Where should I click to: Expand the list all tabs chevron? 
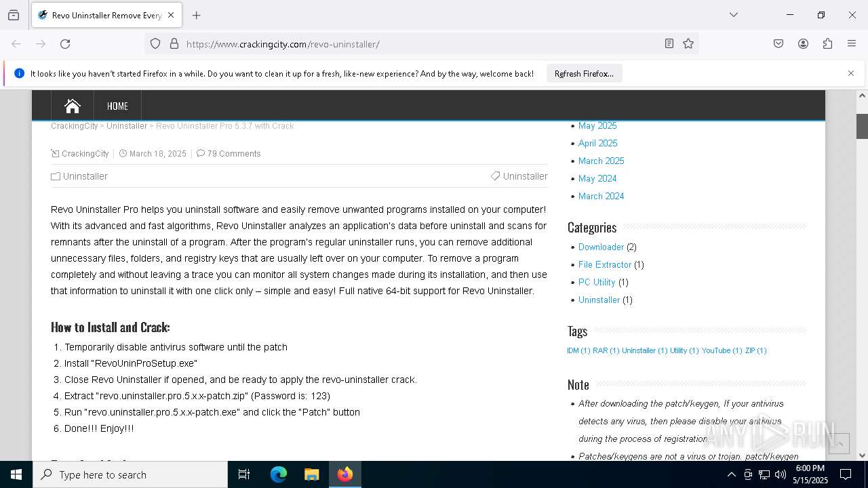733,15
